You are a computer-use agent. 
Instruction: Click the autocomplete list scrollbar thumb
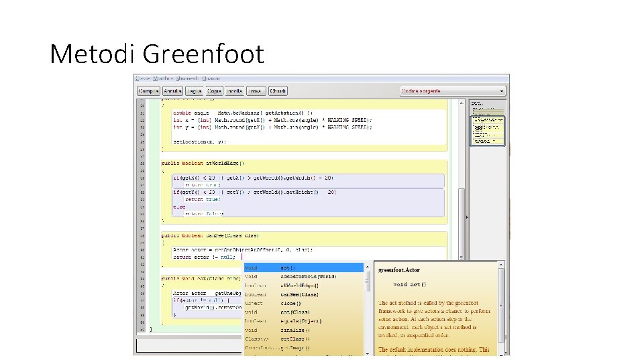coord(367,281)
